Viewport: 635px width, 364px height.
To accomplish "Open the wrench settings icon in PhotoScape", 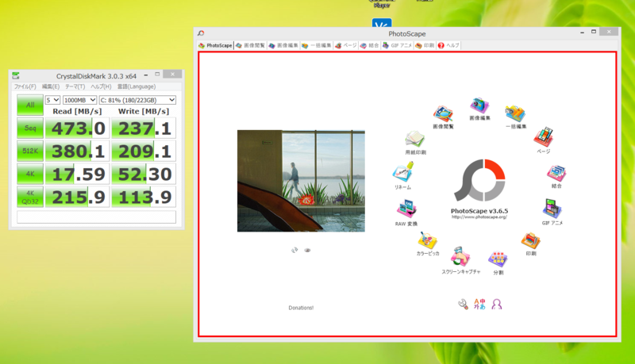I will (x=463, y=305).
